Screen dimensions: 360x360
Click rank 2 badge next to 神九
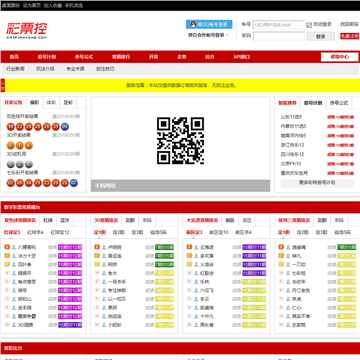[x=281, y=256]
